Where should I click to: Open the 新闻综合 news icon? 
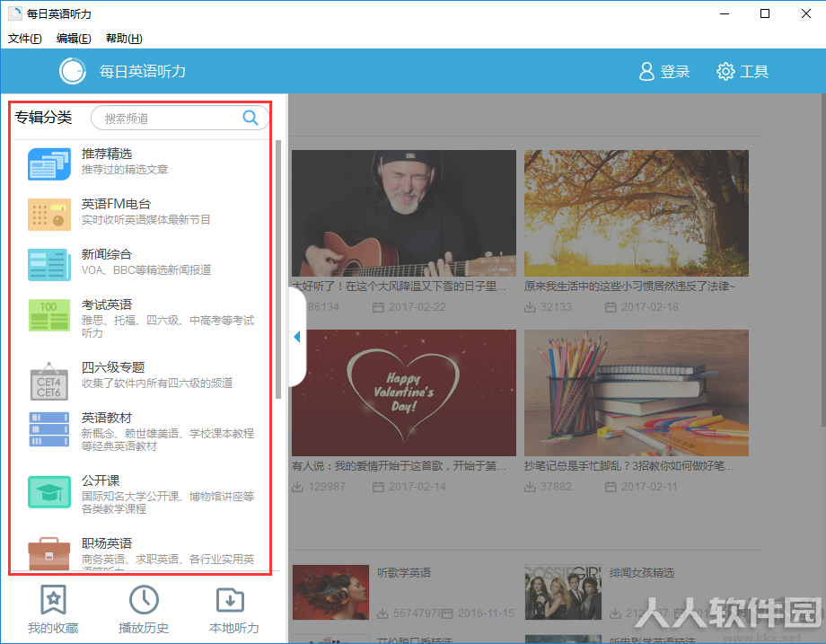(49, 265)
